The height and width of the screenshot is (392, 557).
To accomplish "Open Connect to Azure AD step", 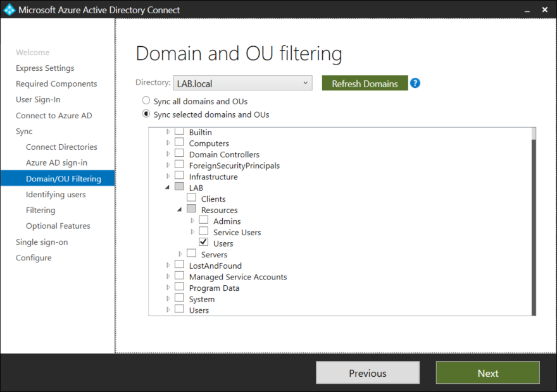I will coord(54,116).
